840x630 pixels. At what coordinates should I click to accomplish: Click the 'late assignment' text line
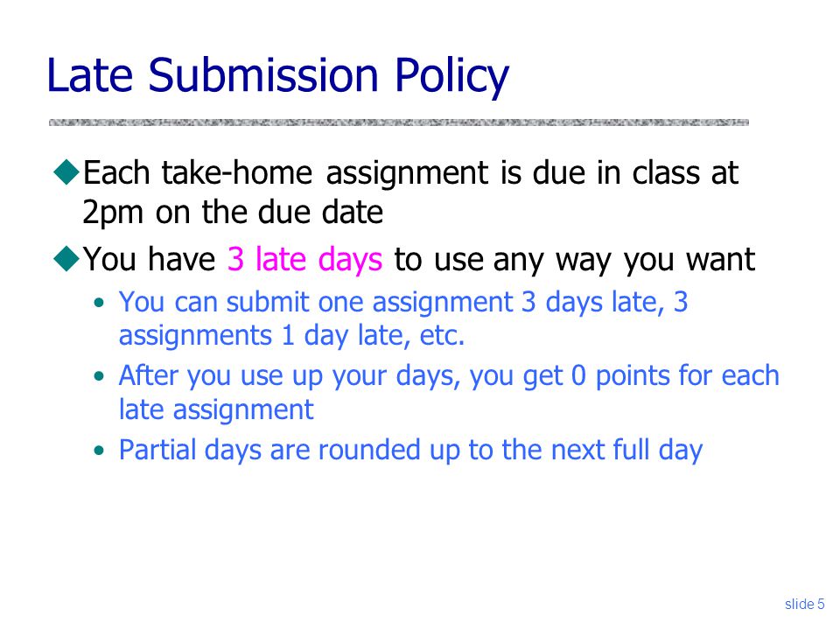click(x=216, y=409)
